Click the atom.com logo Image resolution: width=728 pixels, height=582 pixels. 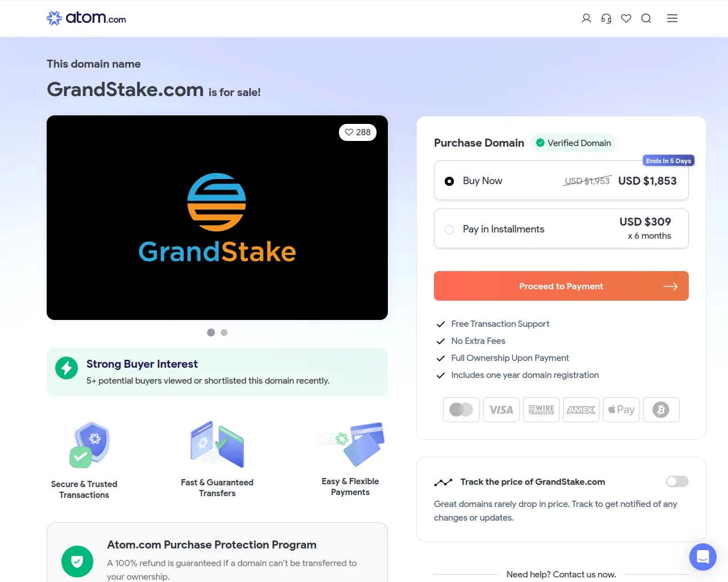tap(86, 18)
